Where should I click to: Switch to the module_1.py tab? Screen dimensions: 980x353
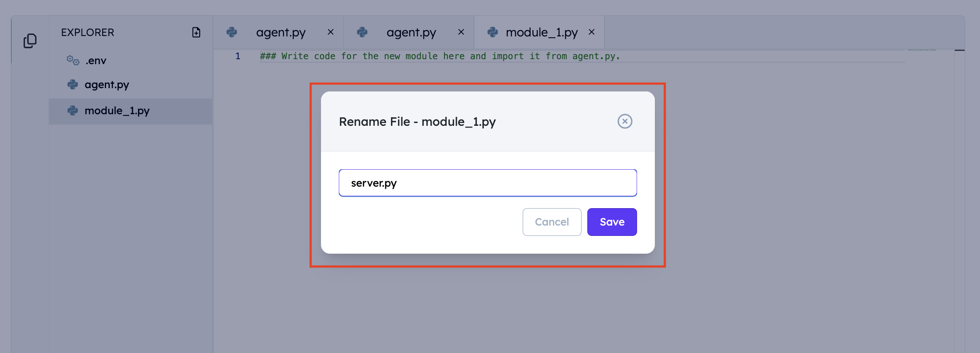[539, 32]
